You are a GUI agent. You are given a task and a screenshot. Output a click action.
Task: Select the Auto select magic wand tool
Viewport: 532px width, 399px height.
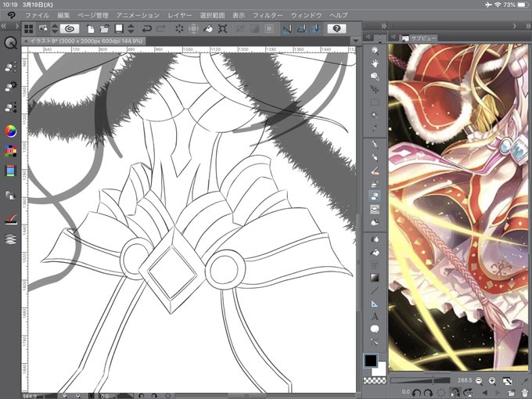coord(375,115)
